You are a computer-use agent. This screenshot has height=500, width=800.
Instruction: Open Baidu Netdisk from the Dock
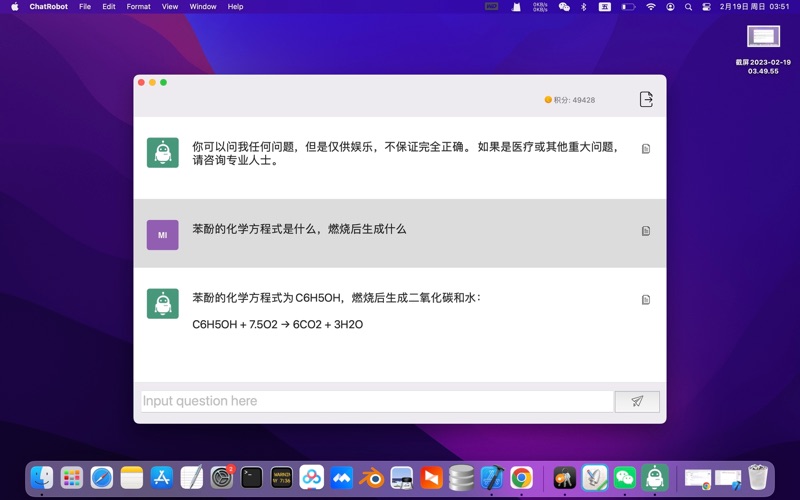click(x=312, y=478)
